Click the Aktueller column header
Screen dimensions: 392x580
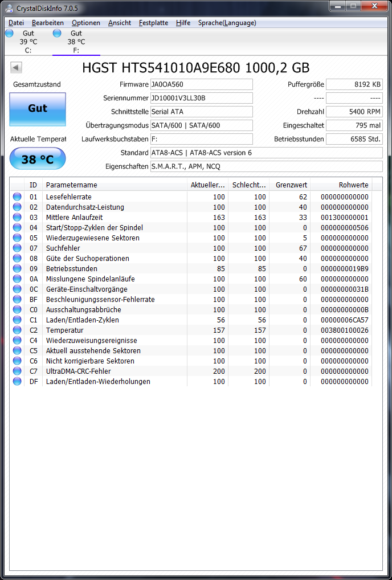[207, 185]
